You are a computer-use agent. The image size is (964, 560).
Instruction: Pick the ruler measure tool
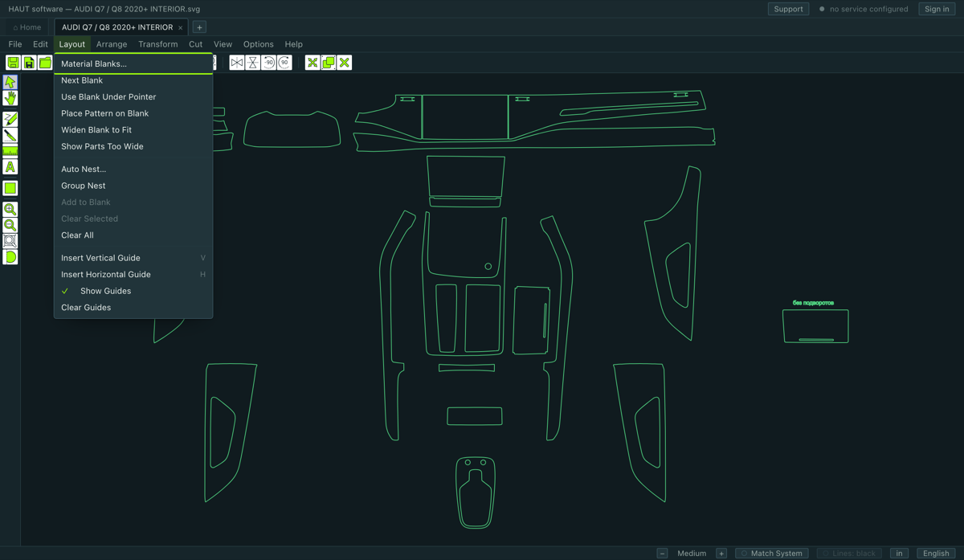(10, 151)
